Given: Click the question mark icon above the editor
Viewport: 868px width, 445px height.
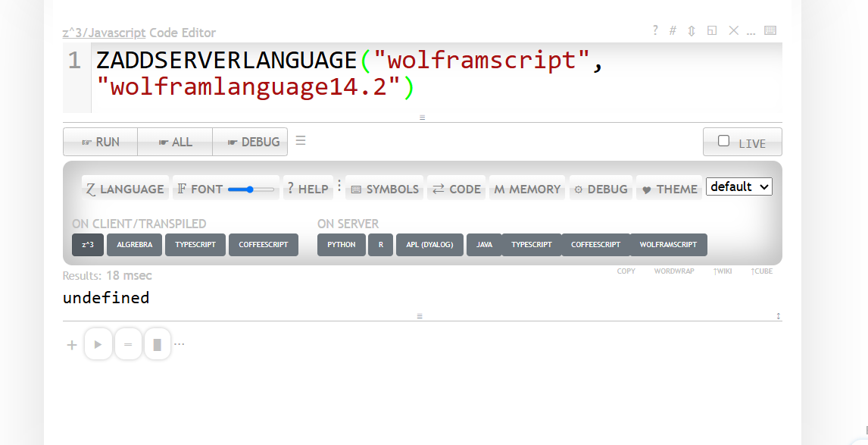Looking at the screenshot, I should pyautogui.click(x=655, y=30).
